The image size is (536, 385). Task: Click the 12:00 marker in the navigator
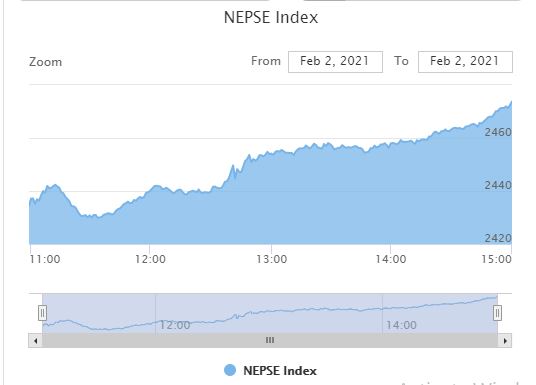(x=175, y=325)
